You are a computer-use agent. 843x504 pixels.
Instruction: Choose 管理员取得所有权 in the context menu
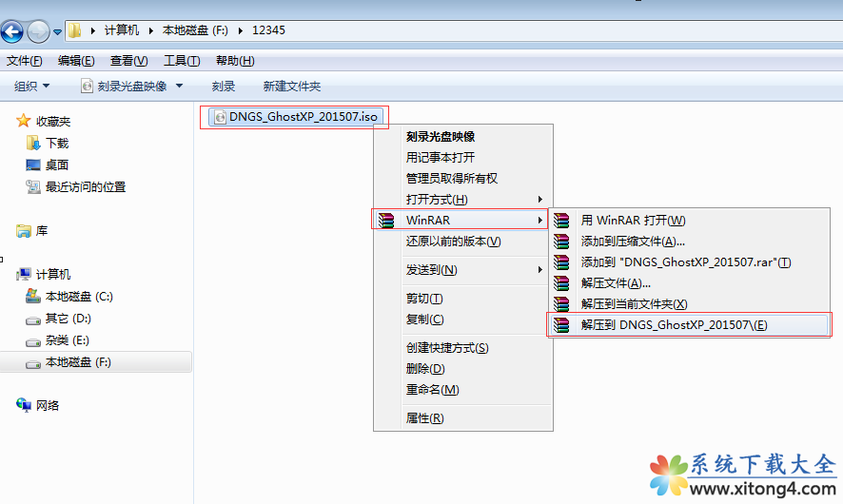coord(452,179)
